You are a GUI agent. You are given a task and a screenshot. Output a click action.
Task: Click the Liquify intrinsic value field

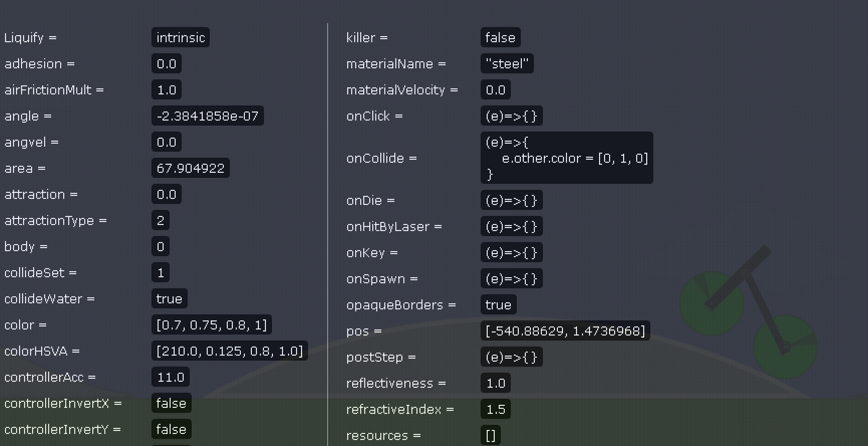pyautogui.click(x=180, y=38)
